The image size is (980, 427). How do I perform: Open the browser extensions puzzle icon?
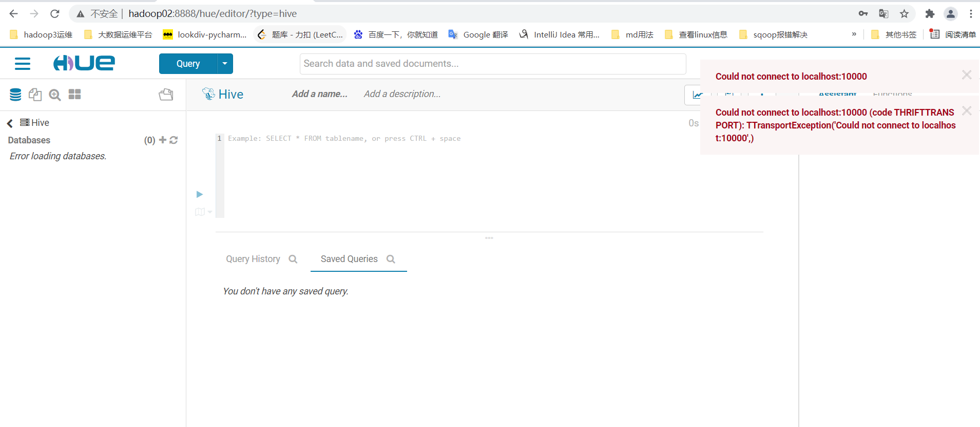click(x=930, y=14)
